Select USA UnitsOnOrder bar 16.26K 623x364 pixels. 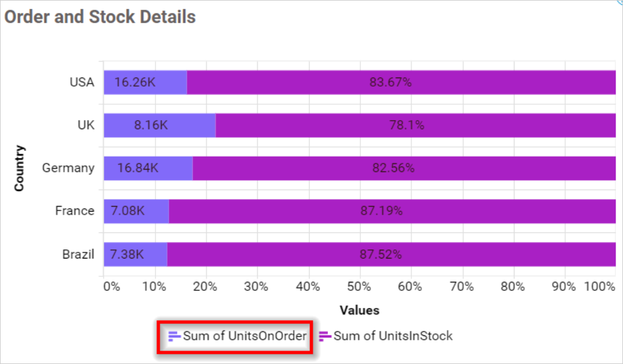(x=145, y=82)
